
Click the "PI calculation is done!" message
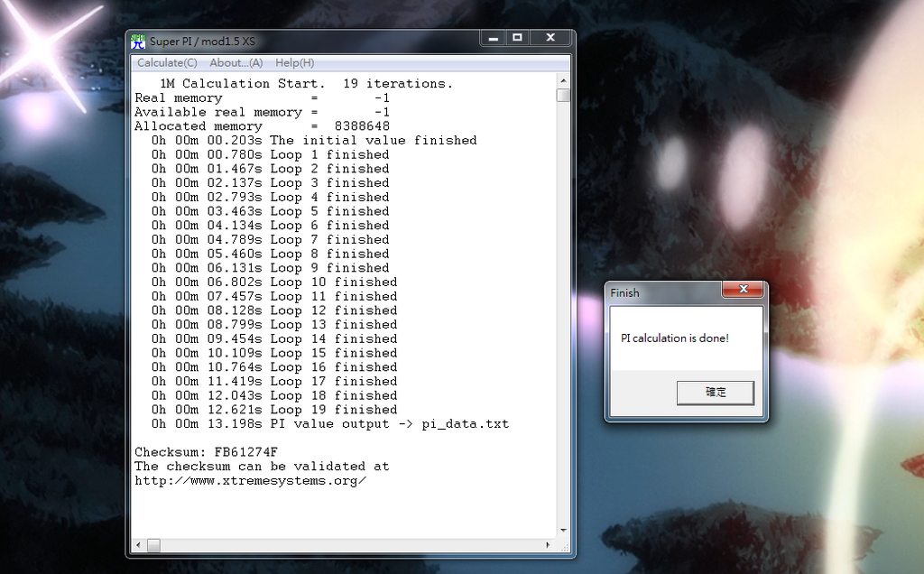pyautogui.click(x=674, y=338)
